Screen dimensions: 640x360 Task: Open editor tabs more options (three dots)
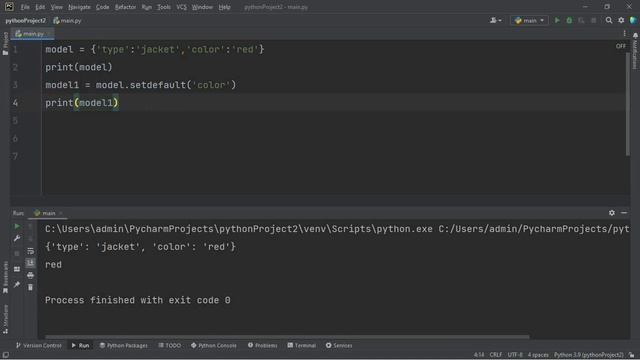click(624, 33)
